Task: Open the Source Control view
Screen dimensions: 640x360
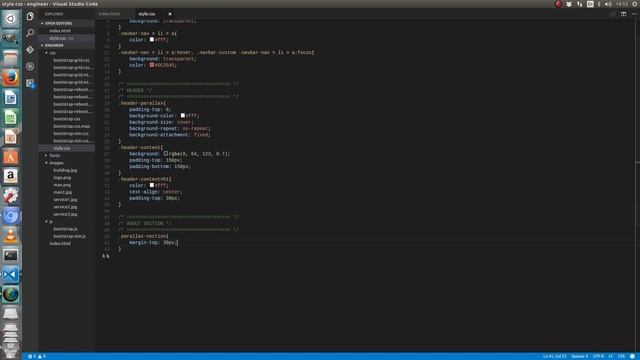Action: pos(30,49)
